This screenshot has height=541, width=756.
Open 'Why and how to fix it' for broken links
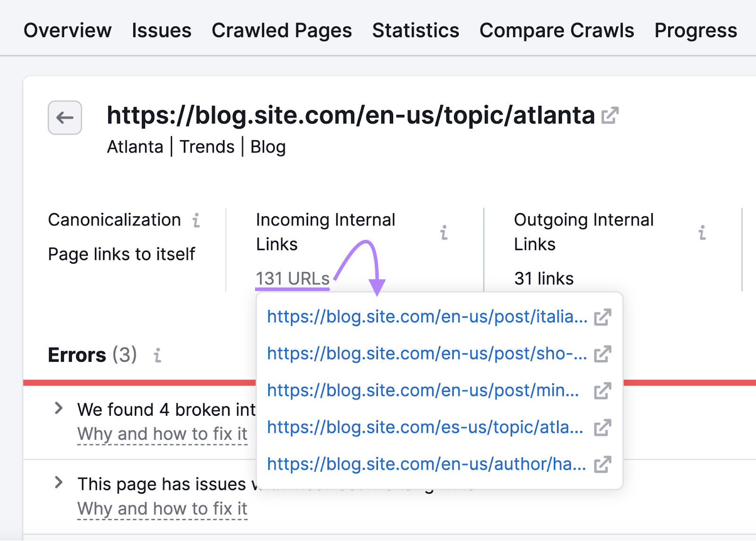pos(162,434)
